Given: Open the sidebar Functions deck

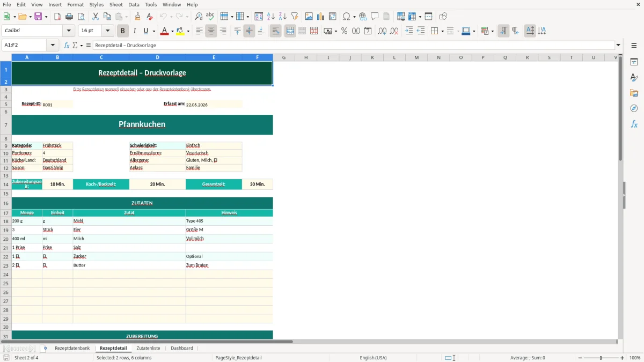Looking at the screenshot, I should [x=634, y=124].
